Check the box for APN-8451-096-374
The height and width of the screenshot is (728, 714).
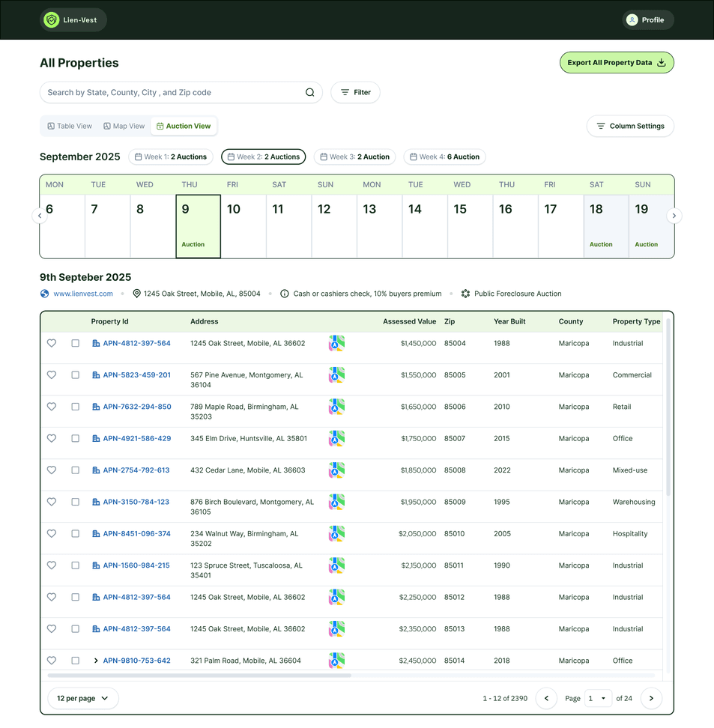(75, 534)
